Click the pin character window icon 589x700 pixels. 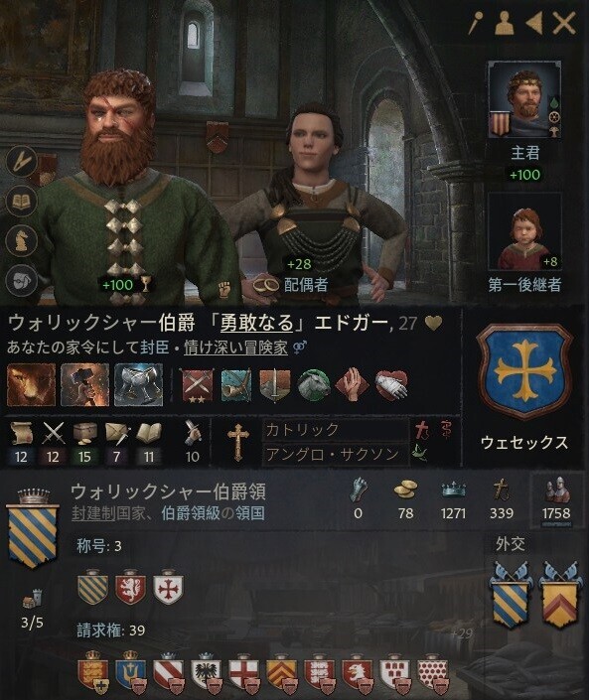coord(476,23)
